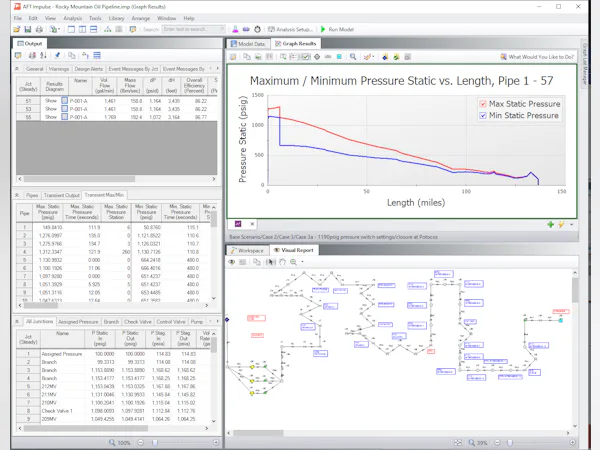
Task: Select the pan hand tool in Visual Report
Action: click(x=282, y=262)
